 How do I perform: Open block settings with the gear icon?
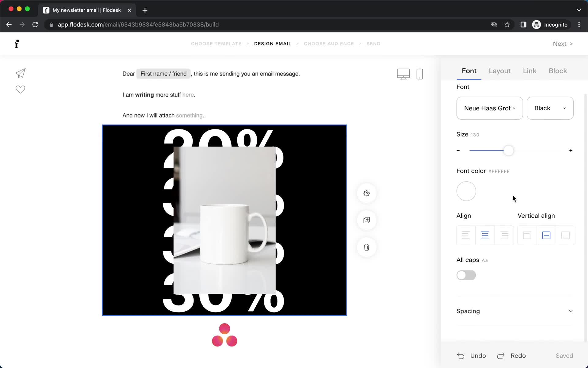pos(366,193)
